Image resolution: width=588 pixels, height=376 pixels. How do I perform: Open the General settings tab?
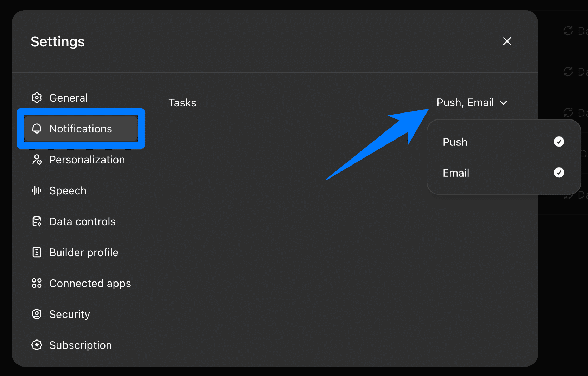click(68, 98)
